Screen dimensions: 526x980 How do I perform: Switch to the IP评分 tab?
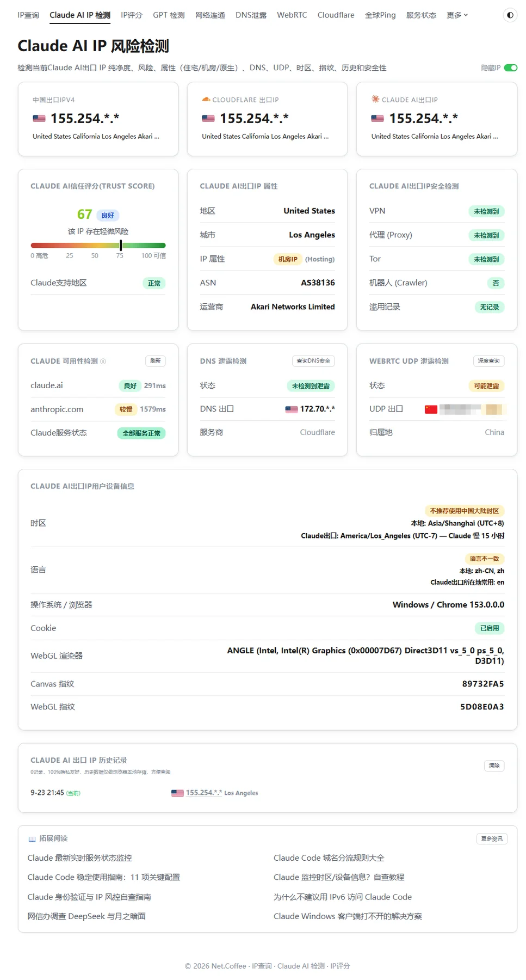click(x=132, y=15)
